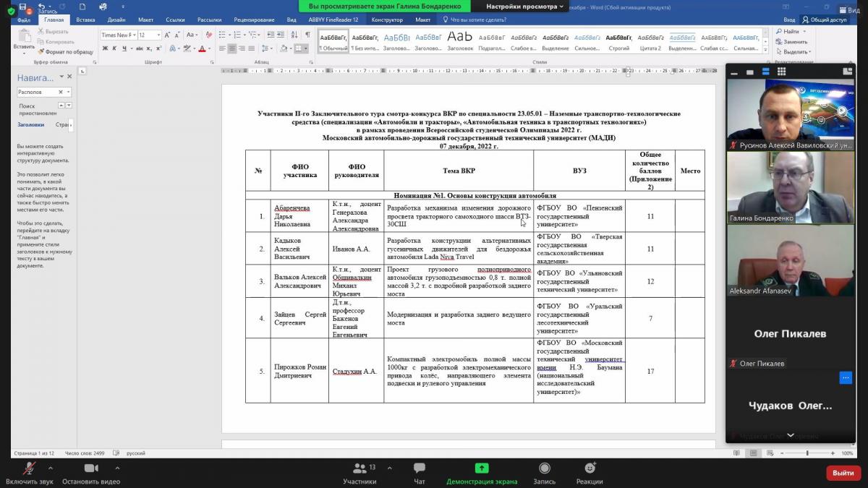This screenshot has height=488, width=868.
Task: Click Олег Пикалев participant tile
Action: tap(790, 333)
